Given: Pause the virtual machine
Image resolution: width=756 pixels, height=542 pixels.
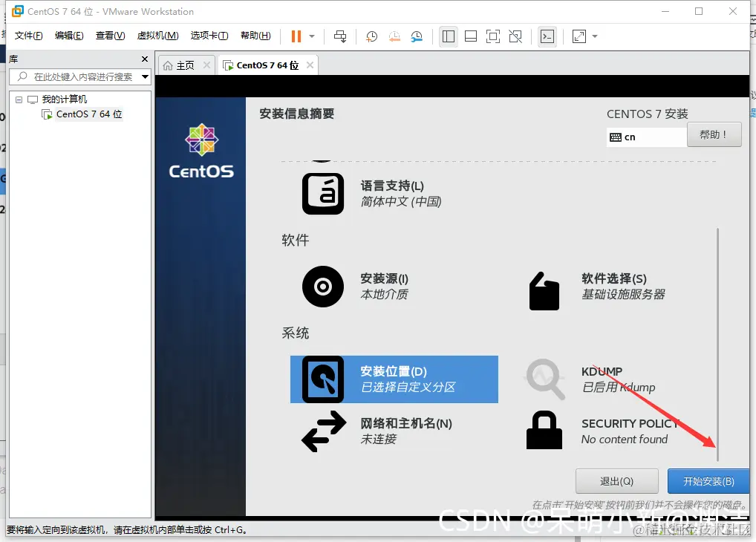Looking at the screenshot, I should click(296, 36).
